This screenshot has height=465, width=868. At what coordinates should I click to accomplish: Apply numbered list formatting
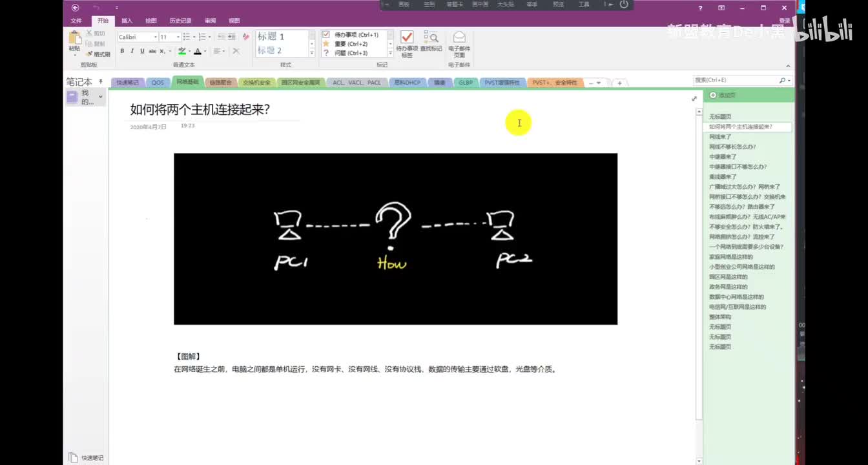tap(202, 37)
